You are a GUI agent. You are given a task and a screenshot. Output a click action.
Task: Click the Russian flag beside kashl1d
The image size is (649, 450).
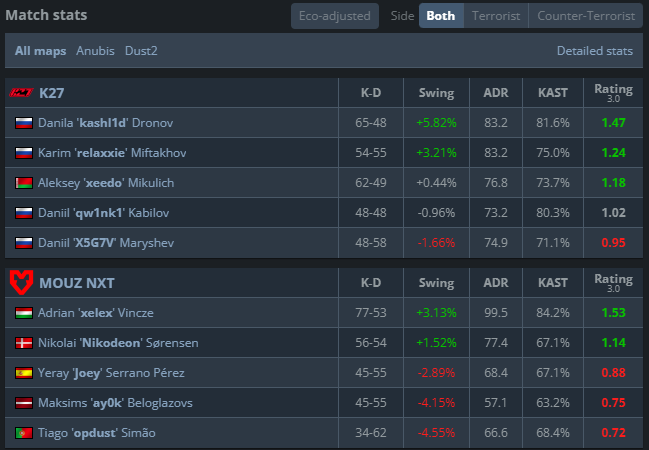click(24, 123)
